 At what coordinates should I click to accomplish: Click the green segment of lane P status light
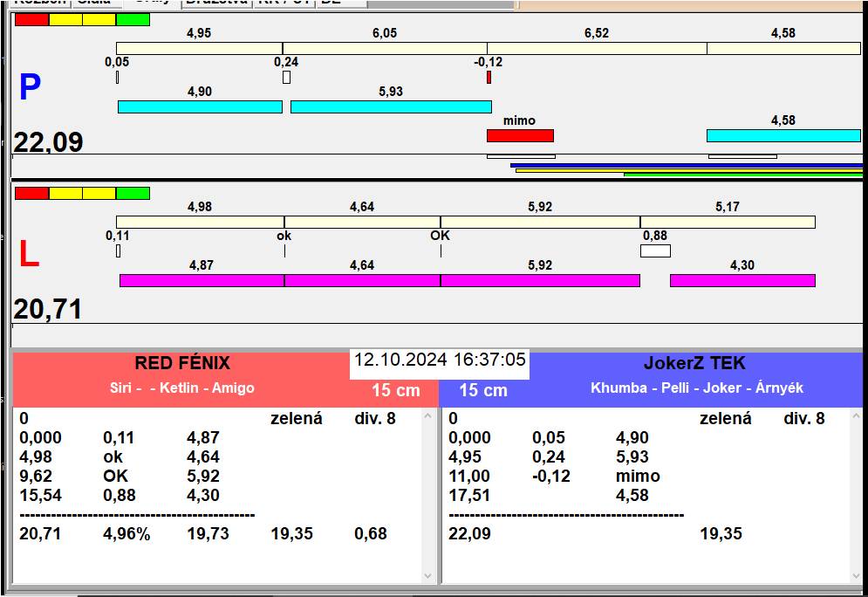point(133,19)
